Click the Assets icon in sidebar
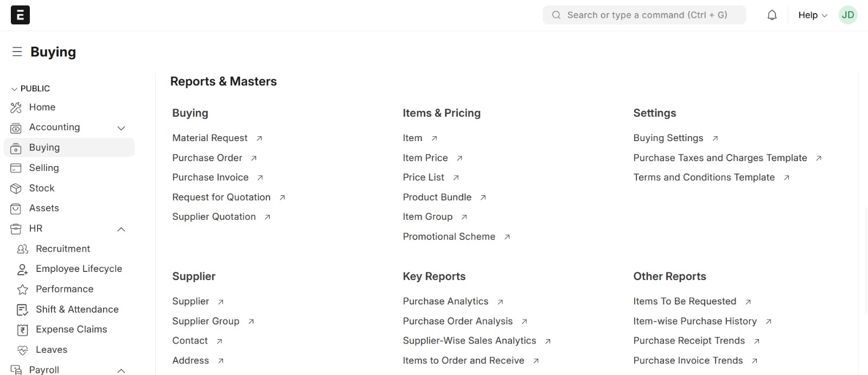This screenshot has height=375, width=868. coord(16,208)
